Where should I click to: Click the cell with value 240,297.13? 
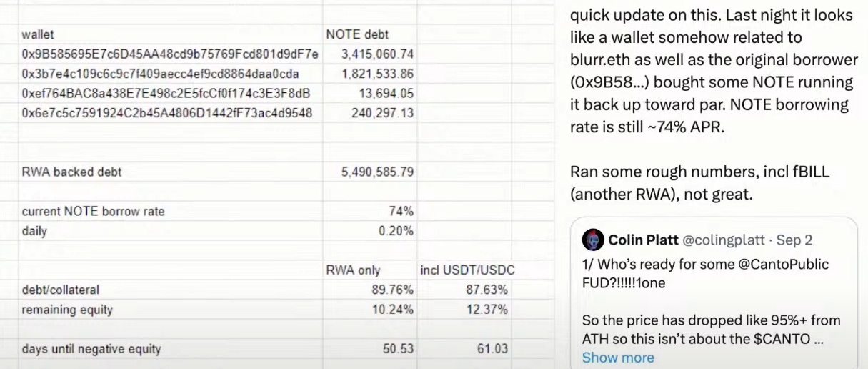click(382, 113)
